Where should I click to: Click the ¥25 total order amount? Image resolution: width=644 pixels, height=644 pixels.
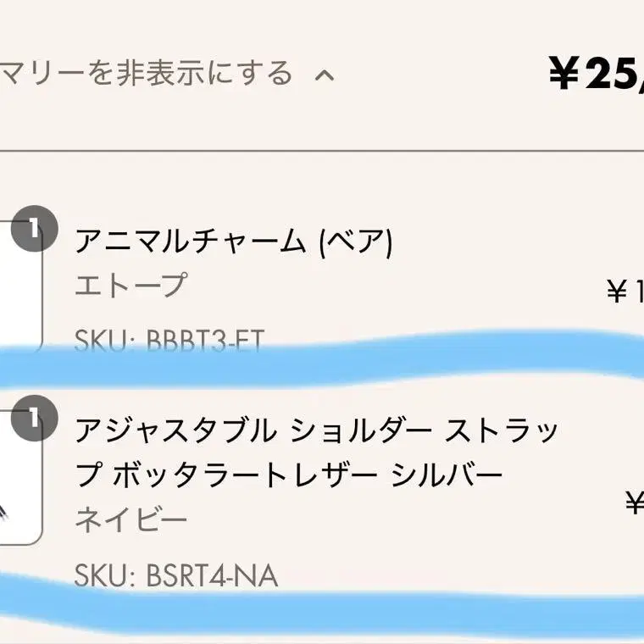597,74
